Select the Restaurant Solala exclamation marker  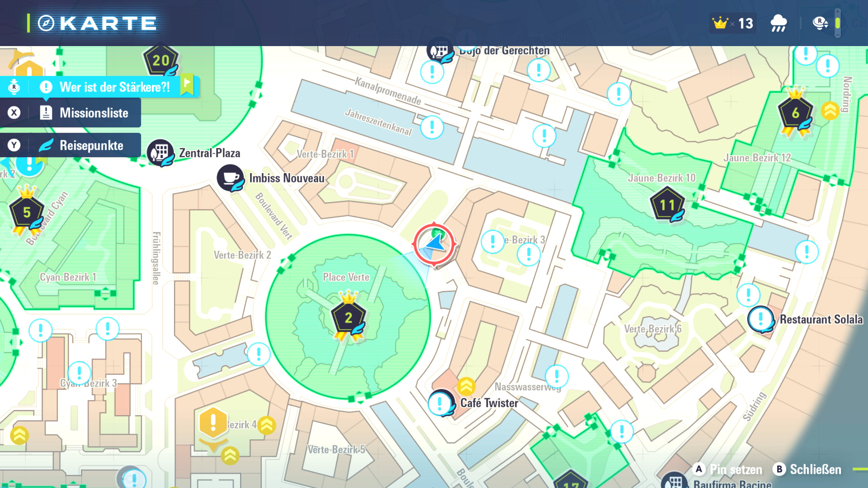click(x=761, y=319)
